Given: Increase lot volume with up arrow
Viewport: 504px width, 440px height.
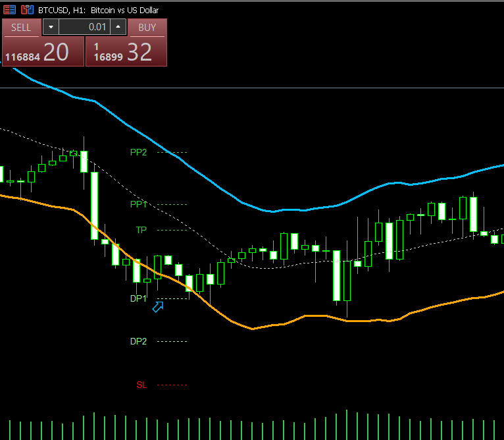Looking at the screenshot, I should pyautogui.click(x=118, y=27).
